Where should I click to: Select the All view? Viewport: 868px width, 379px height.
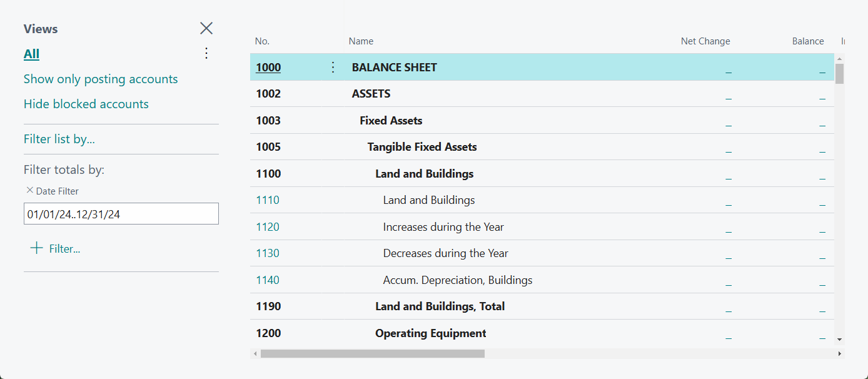pos(31,54)
